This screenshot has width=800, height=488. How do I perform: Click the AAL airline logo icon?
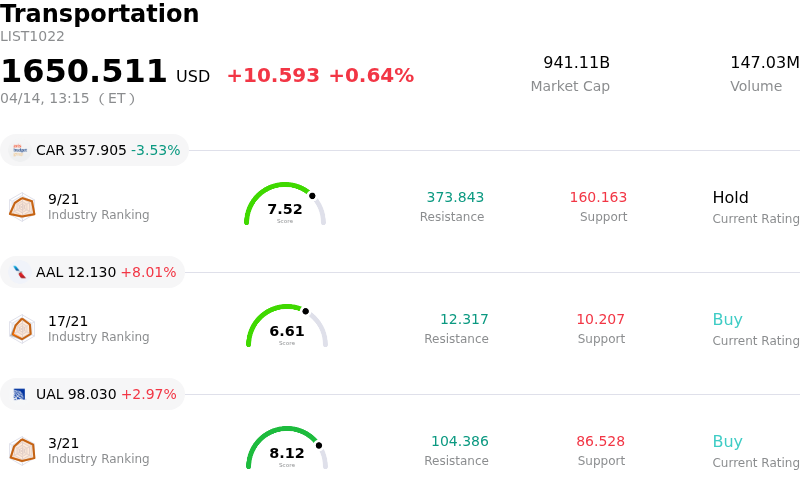tap(19, 272)
